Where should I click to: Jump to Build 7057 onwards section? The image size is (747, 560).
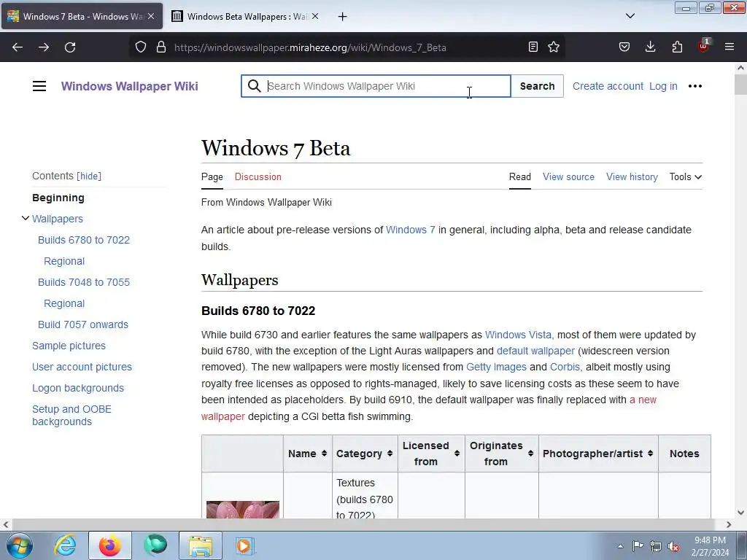[x=83, y=324]
